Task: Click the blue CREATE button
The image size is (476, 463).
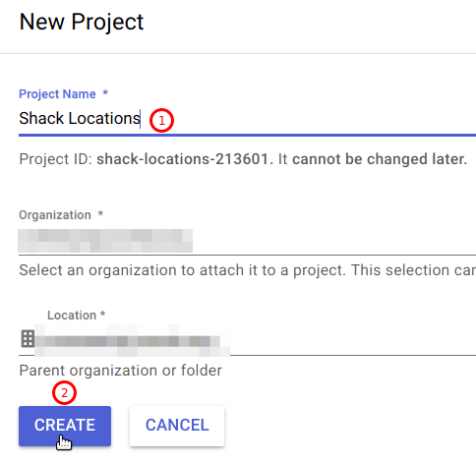Action: [65, 426]
